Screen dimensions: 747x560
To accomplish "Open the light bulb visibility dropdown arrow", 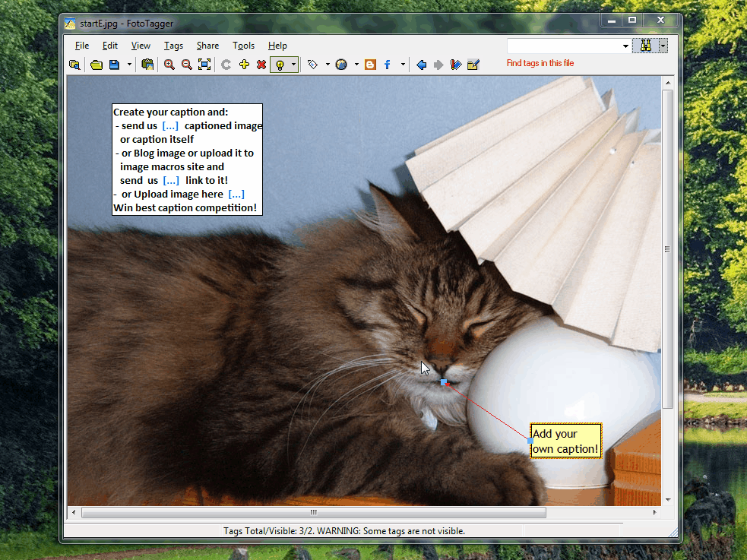I will pyautogui.click(x=293, y=65).
